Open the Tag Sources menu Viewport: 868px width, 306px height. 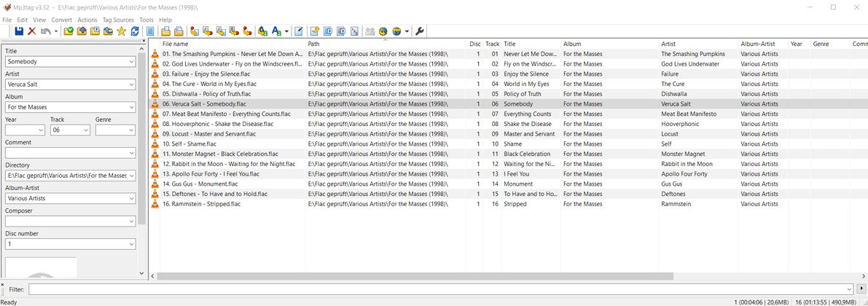coord(119,20)
